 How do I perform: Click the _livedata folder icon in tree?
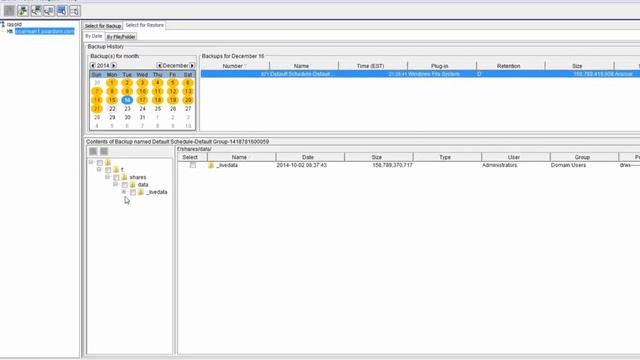141,192
